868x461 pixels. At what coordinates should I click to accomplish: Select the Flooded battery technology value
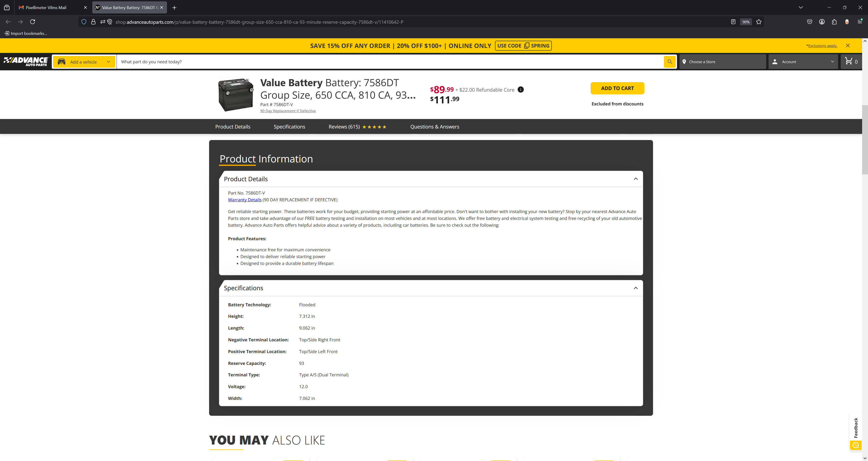tap(307, 304)
